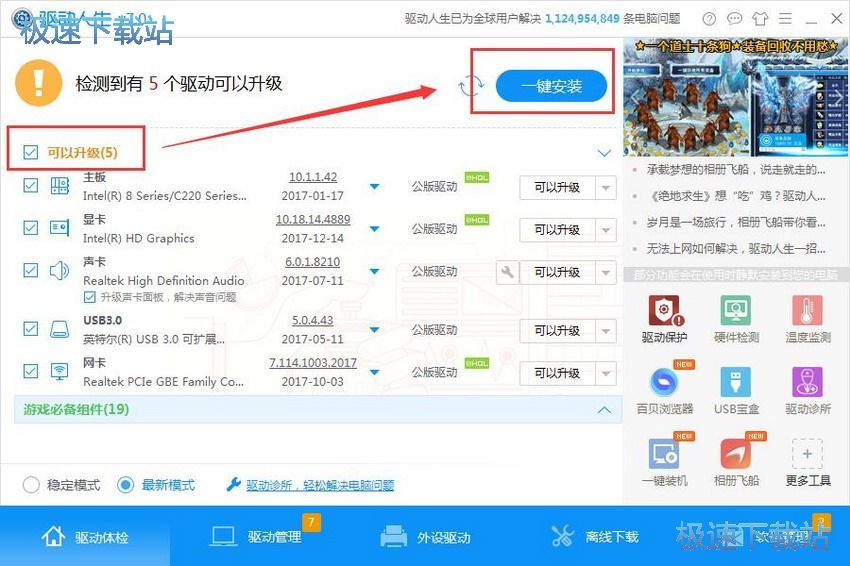Viewport: 850px width, 566px height.
Task: Uncheck the USB3.0 driver checkbox
Action: click(31, 329)
